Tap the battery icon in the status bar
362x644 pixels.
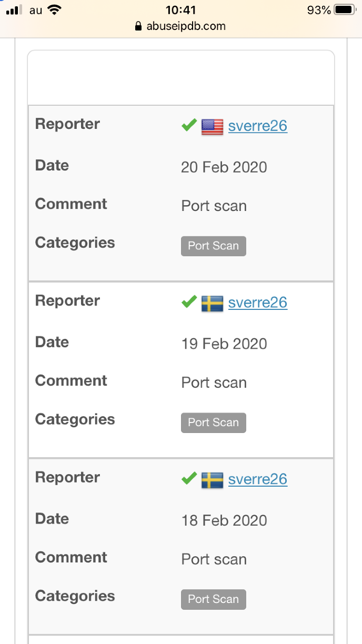(x=345, y=9)
